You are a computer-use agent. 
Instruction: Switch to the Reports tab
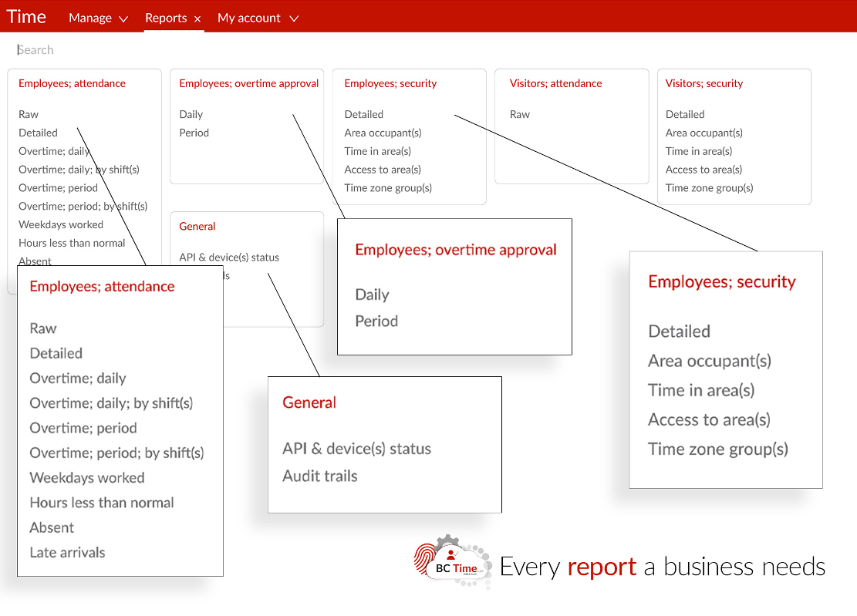(166, 18)
